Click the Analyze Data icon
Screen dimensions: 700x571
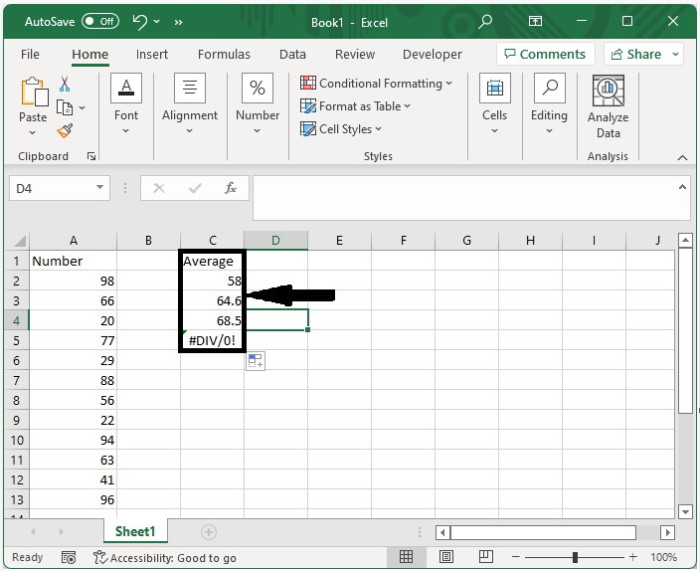[x=608, y=91]
